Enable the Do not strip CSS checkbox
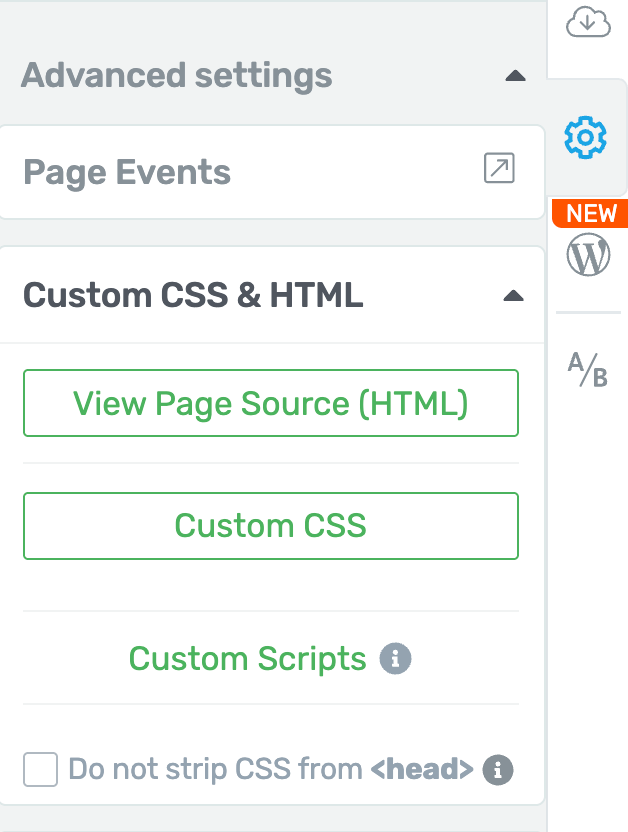 tap(40, 769)
